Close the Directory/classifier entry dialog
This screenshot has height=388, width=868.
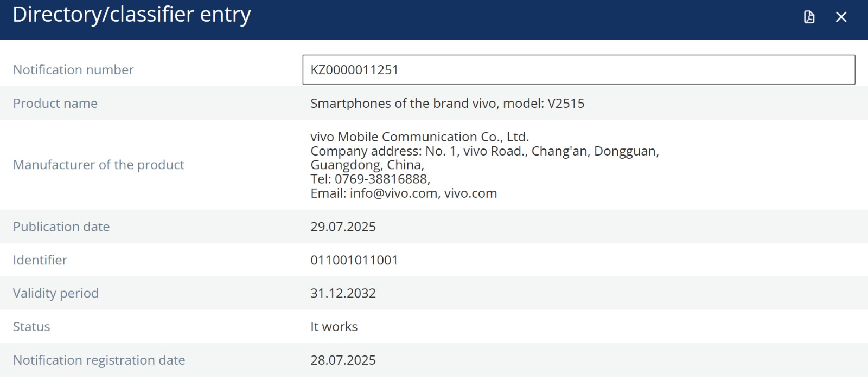841,17
